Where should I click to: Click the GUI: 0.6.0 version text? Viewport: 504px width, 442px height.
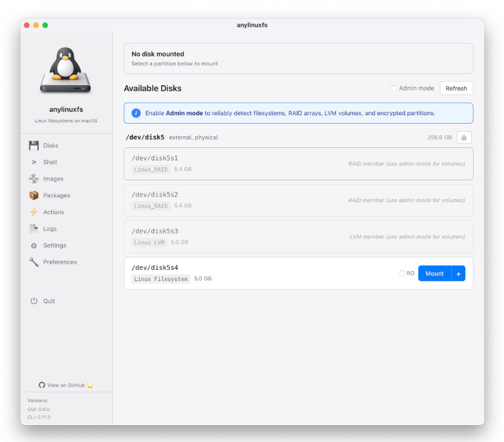39,409
